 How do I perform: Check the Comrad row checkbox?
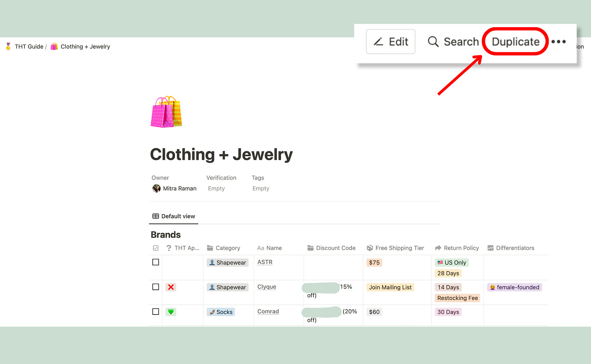coord(155,312)
